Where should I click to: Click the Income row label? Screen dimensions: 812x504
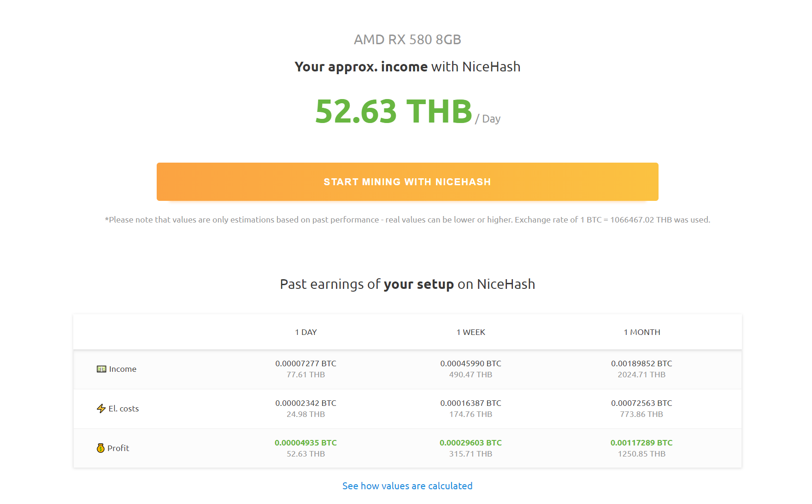pyautogui.click(x=123, y=369)
